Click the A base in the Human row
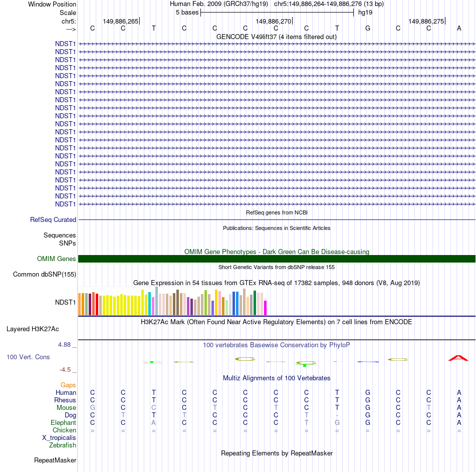Screen dimensions: 476x472 pyautogui.click(x=459, y=392)
